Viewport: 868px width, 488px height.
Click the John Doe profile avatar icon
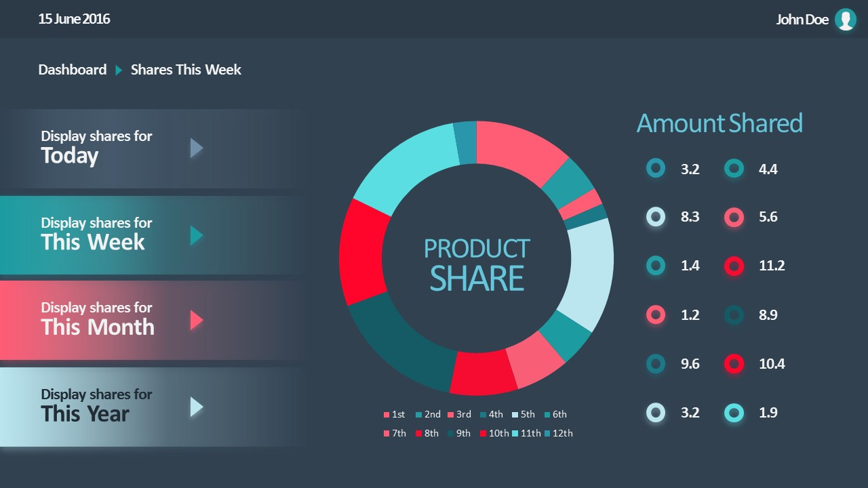pyautogui.click(x=845, y=20)
